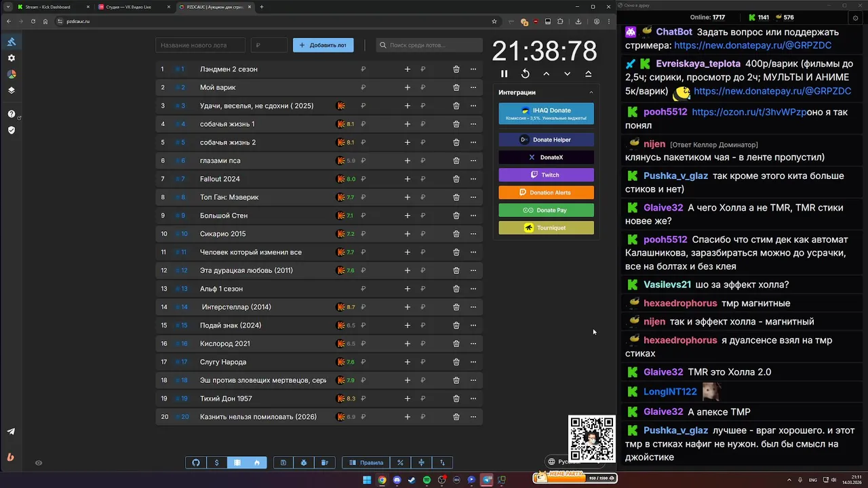Delete the lot Сикарио 2015
This screenshot has height=488, width=868.
(456, 234)
